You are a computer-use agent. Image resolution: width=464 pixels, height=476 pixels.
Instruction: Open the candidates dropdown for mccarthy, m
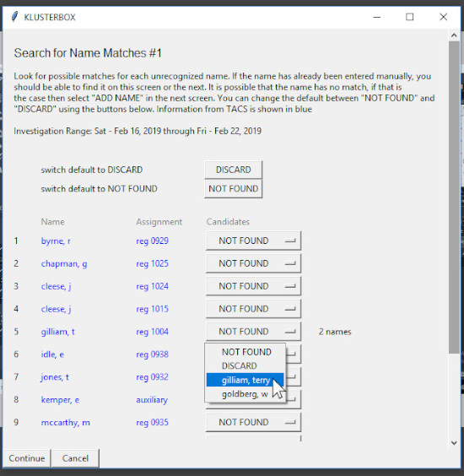pyautogui.click(x=253, y=422)
